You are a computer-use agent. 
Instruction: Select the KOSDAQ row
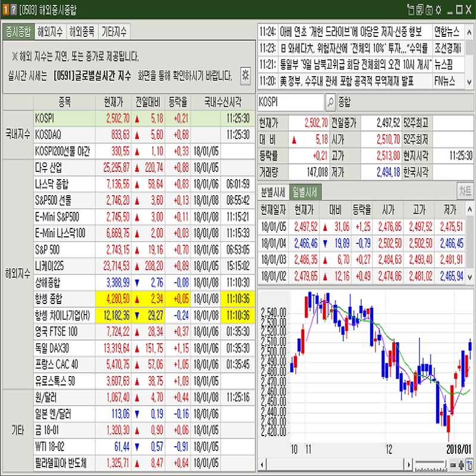(144, 135)
